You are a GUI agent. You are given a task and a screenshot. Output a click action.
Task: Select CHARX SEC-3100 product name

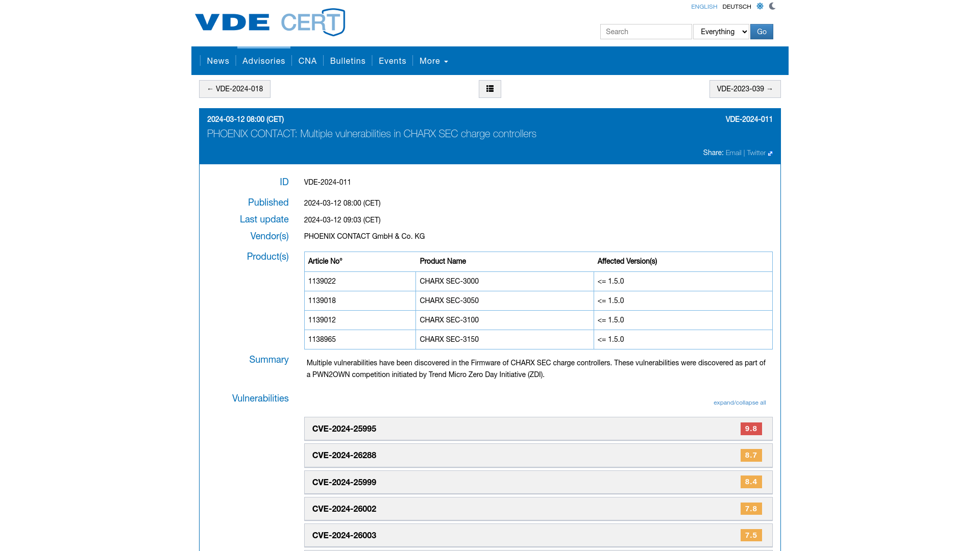pyautogui.click(x=449, y=320)
